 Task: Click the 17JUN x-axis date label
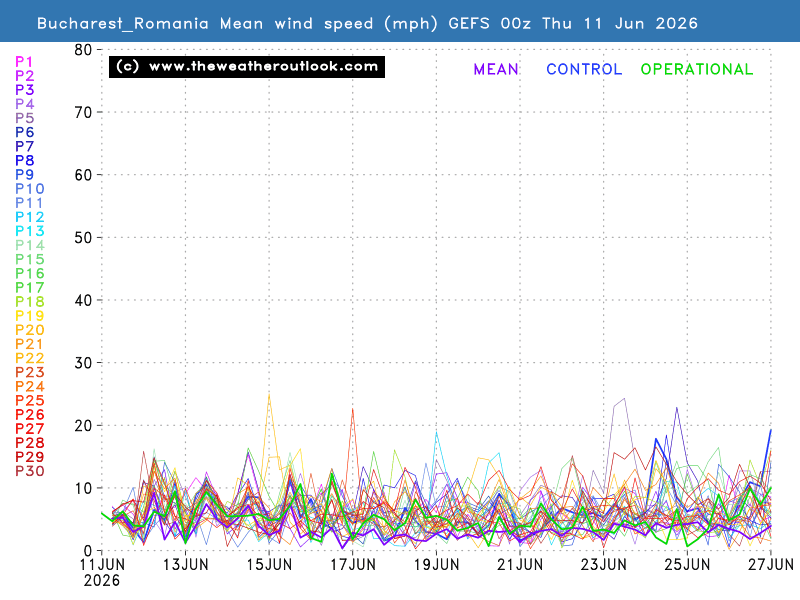pyautogui.click(x=353, y=565)
